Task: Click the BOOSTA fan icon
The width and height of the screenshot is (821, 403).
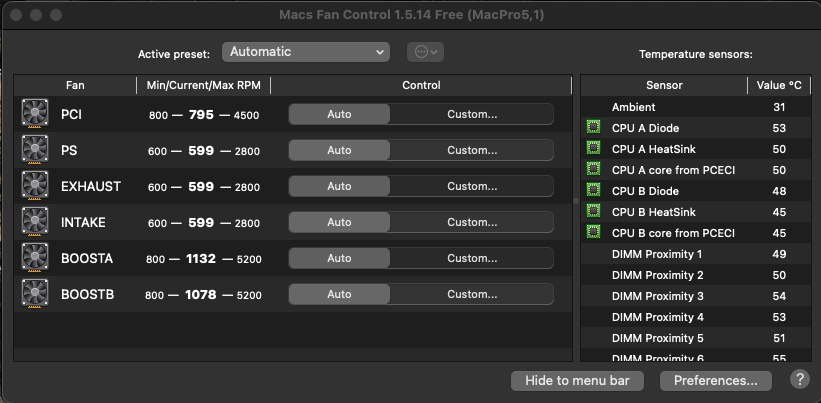Action: pos(35,258)
